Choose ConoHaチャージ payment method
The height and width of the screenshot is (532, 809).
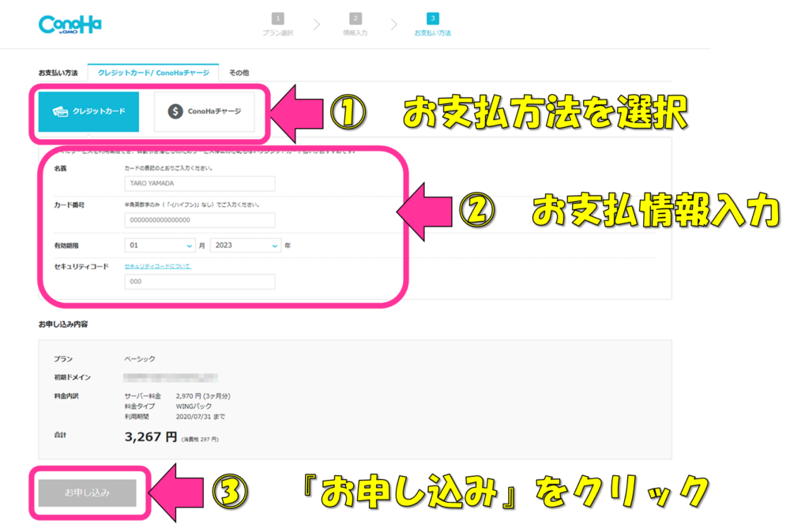(x=205, y=111)
